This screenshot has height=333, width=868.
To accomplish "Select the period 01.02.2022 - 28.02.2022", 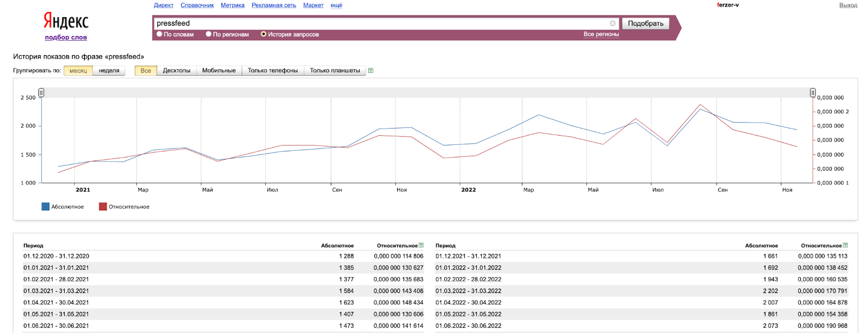I will pos(469,279).
